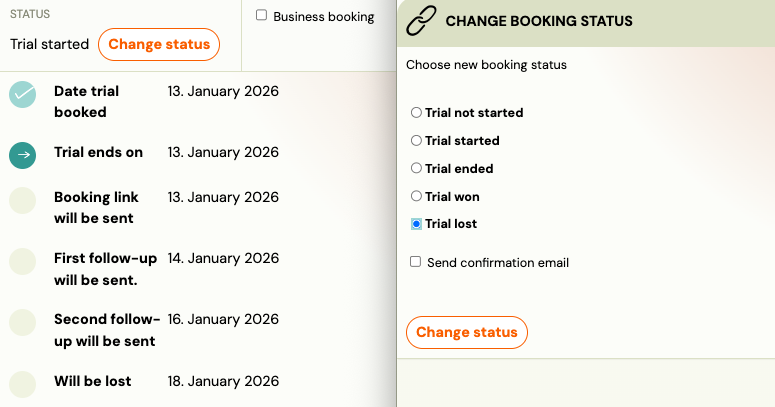Image resolution: width=775 pixels, height=407 pixels.
Task: Click the Trial ends on timeline label
Action: click(x=98, y=153)
